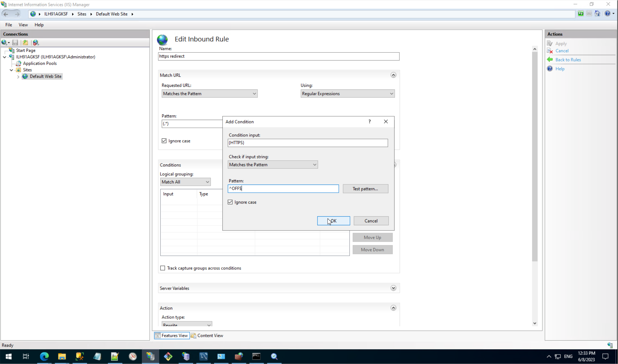Expand the Server Variables section
Viewport: 618px width, 364px height.
pyautogui.click(x=393, y=288)
